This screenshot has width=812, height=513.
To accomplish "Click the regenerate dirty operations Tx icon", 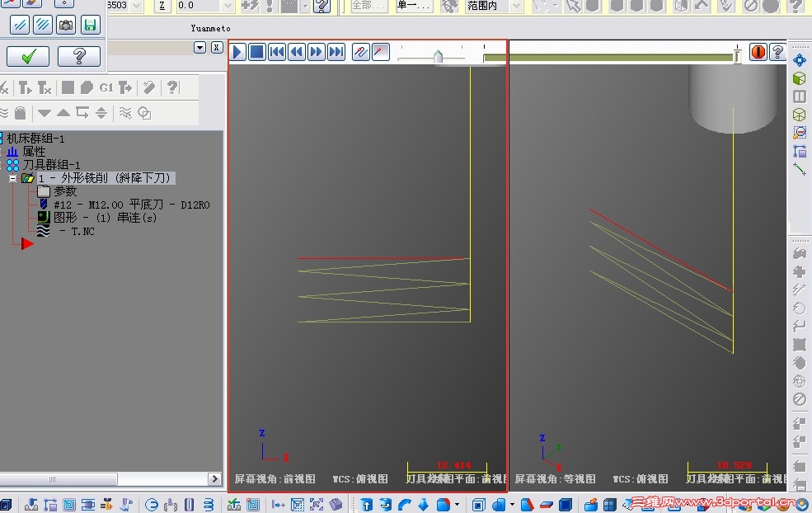I will (x=45, y=87).
